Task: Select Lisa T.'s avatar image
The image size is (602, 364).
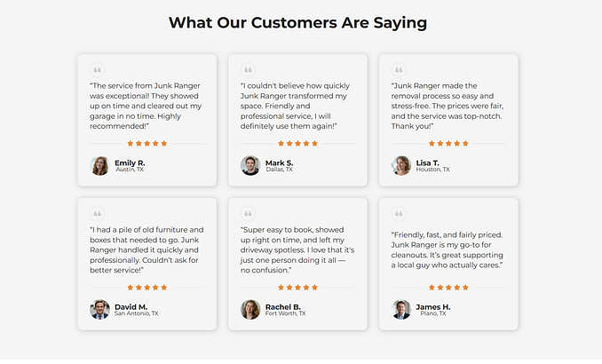Action: [401, 166]
